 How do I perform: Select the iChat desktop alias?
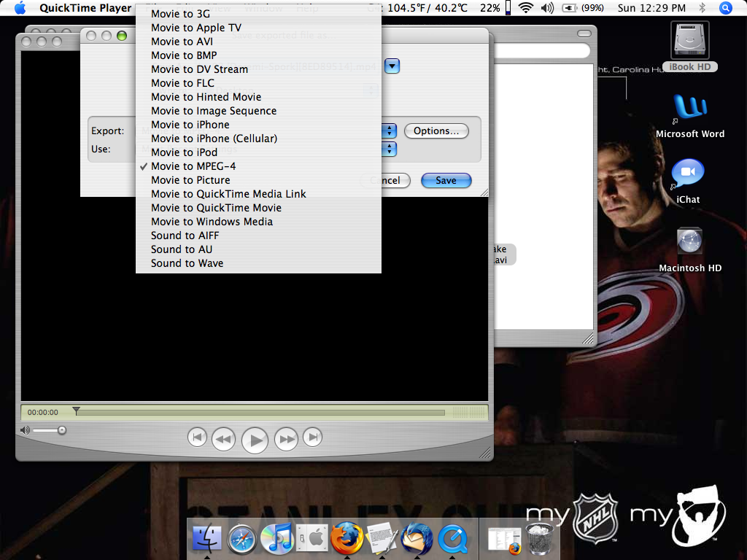[x=688, y=182]
